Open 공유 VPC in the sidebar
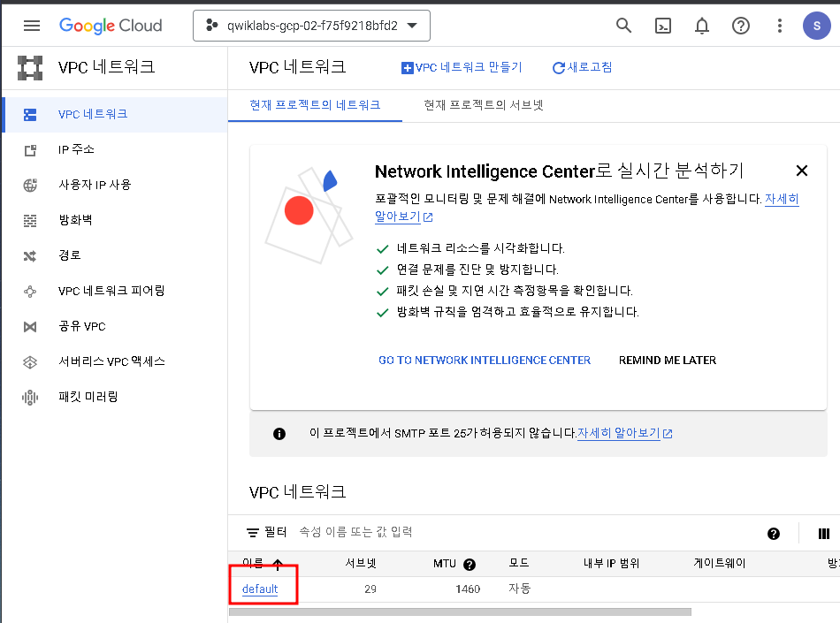Image resolution: width=840 pixels, height=623 pixels. 115,326
